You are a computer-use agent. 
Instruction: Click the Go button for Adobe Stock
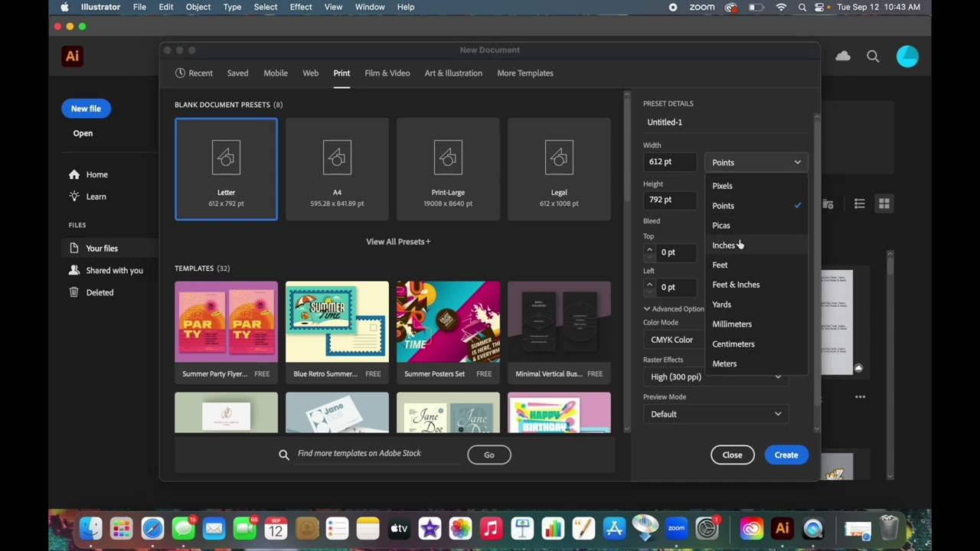pyautogui.click(x=489, y=455)
